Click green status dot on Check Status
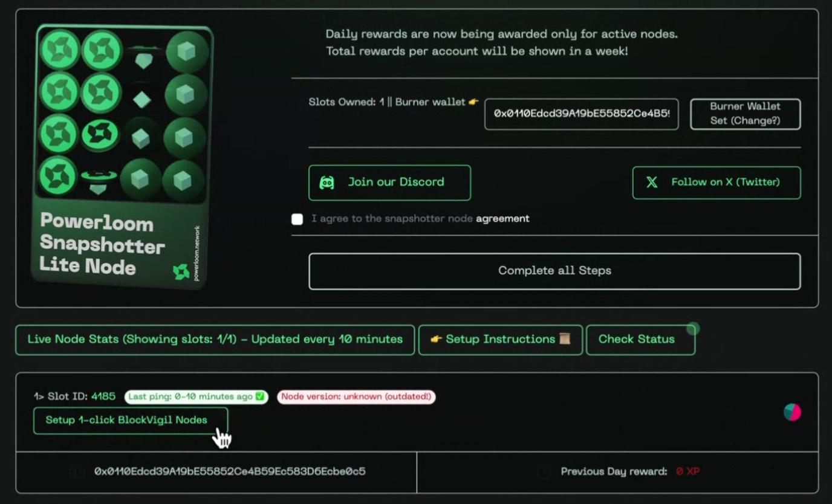 point(693,329)
